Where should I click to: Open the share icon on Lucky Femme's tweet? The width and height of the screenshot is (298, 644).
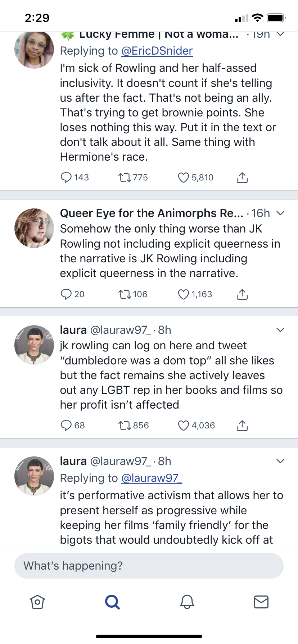(242, 177)
